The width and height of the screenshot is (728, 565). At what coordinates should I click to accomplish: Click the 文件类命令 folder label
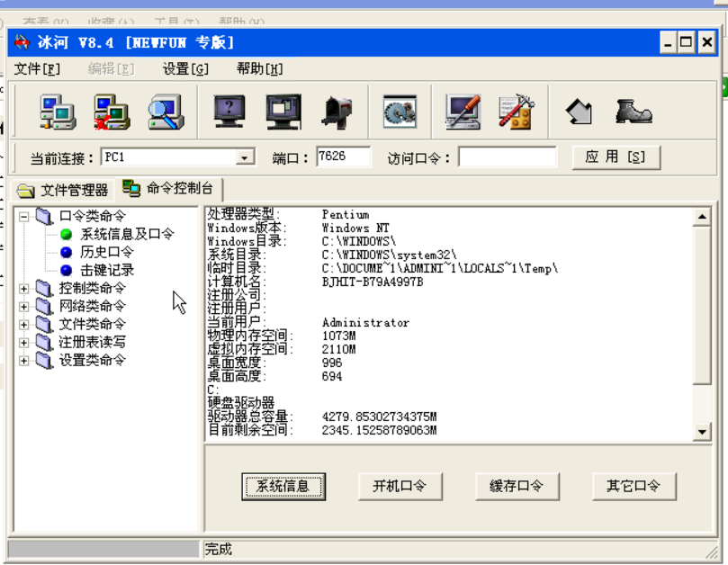pyautogui.click(x=93, y=324)
